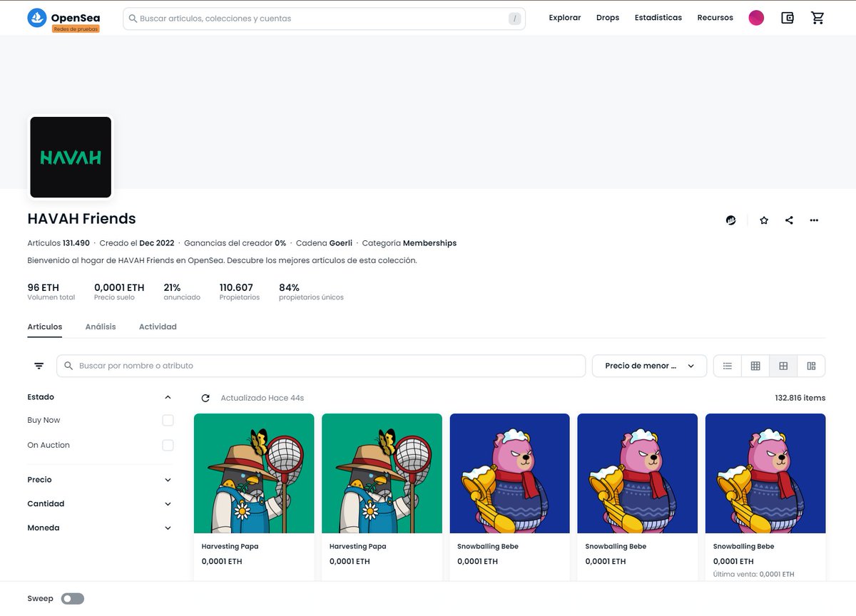Click the 'Actualizado Hace 44s' text
Image resolution: width=856 pixels, height=616 pixels.
[263, 398]
